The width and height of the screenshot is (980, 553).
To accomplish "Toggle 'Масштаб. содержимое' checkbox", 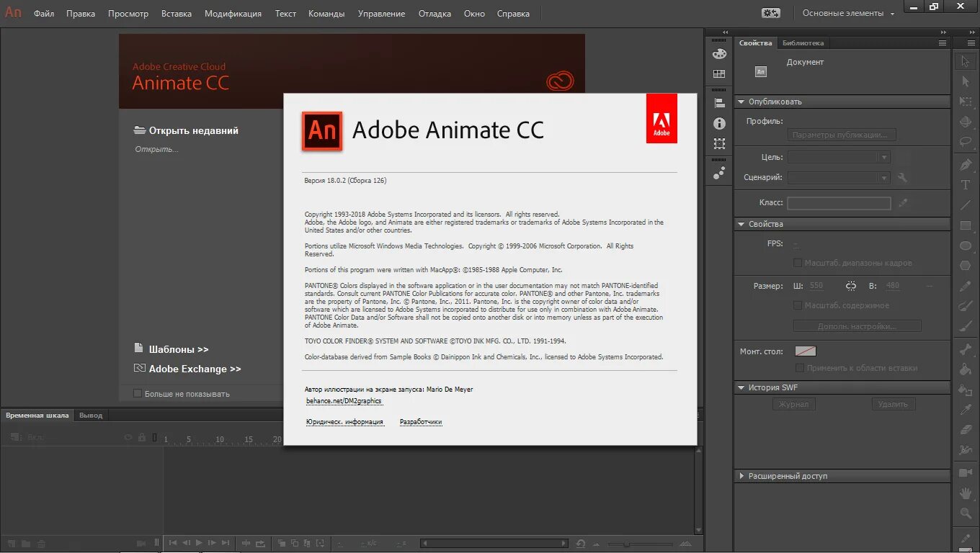I will (798, 305).
